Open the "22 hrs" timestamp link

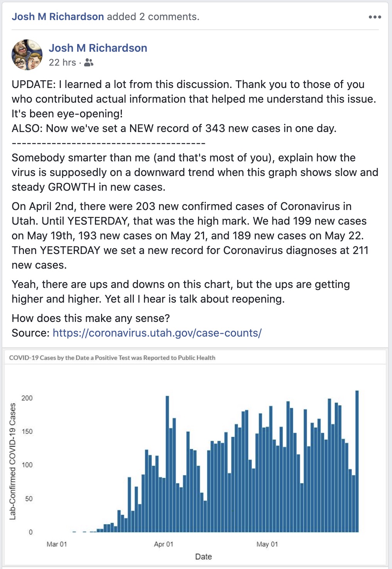(62, 63)
